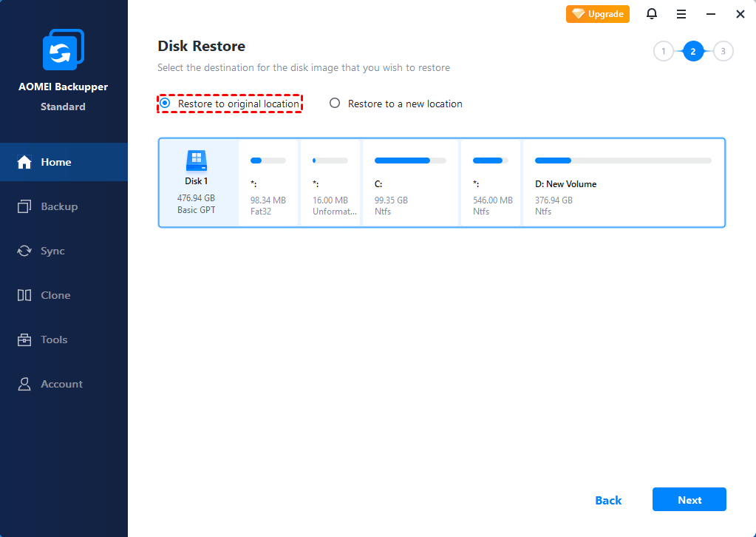The width and height of the screenshot is (756, 537).
Task: Click the Fat32 partition usage bar
Action: click(x=268, y=161)
